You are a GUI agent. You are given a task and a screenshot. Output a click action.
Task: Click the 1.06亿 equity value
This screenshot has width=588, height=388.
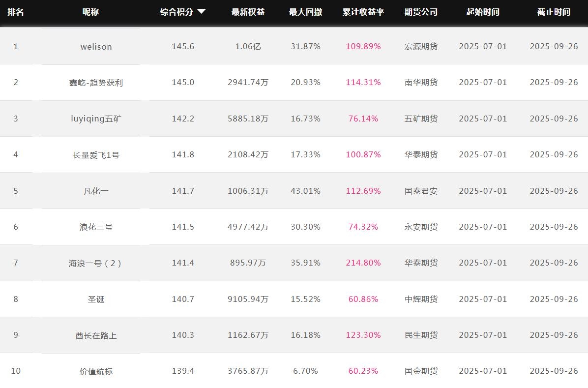pos(248,46)
